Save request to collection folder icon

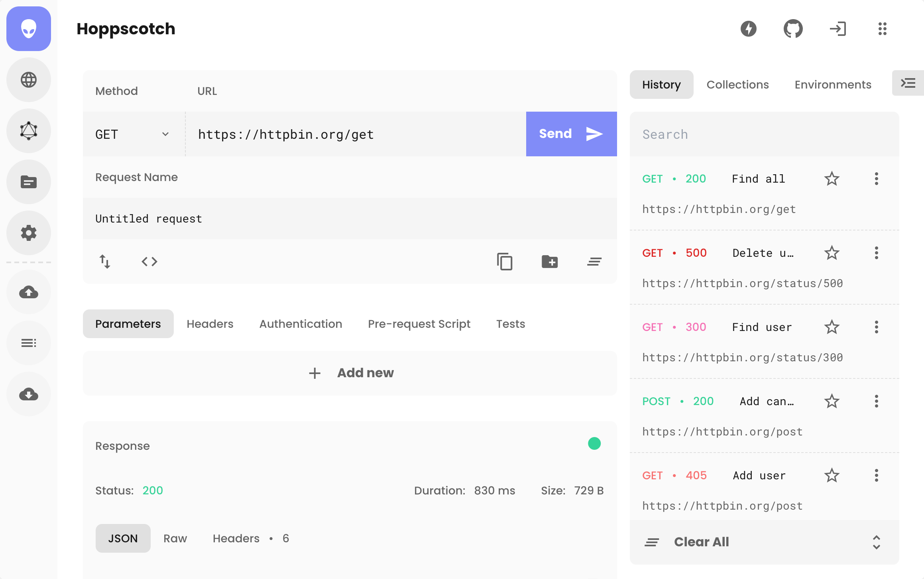(x=549, y=262)
